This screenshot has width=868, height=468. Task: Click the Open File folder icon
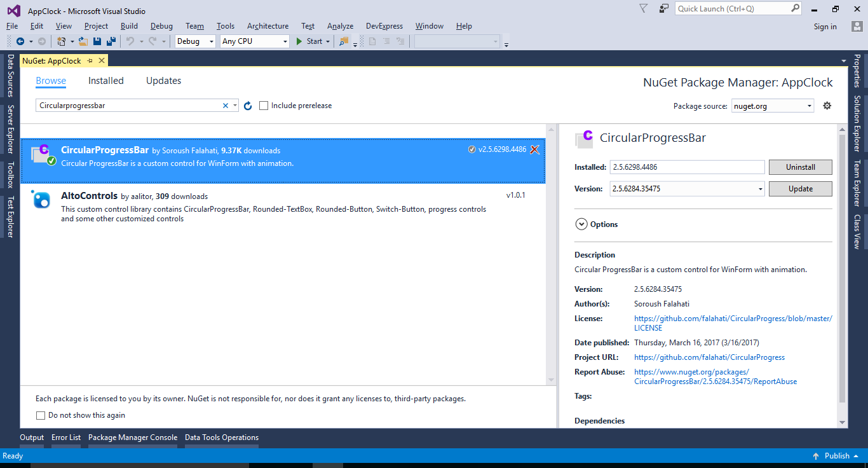tap(83, 41)
